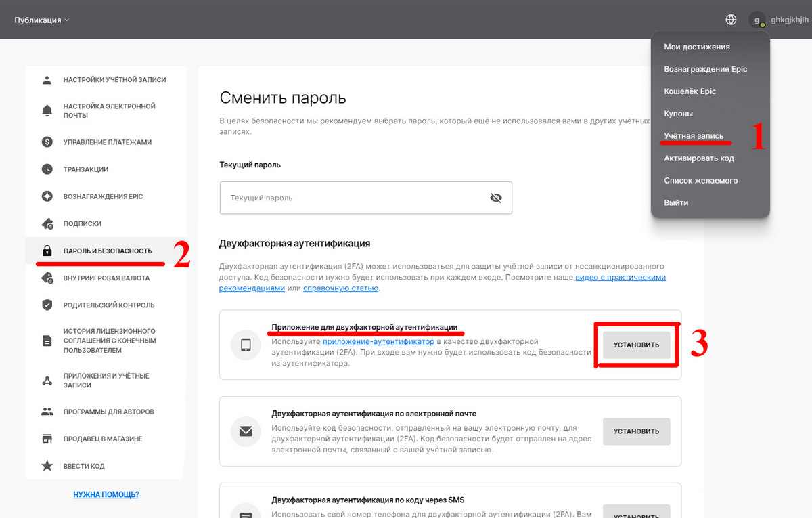Click the clock icon for transactions
The image size is (812, 518).
[47, 169]
